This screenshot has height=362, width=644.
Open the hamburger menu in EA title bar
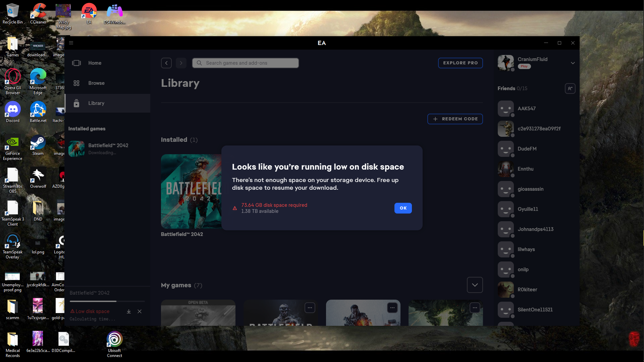tap(71, 43)
